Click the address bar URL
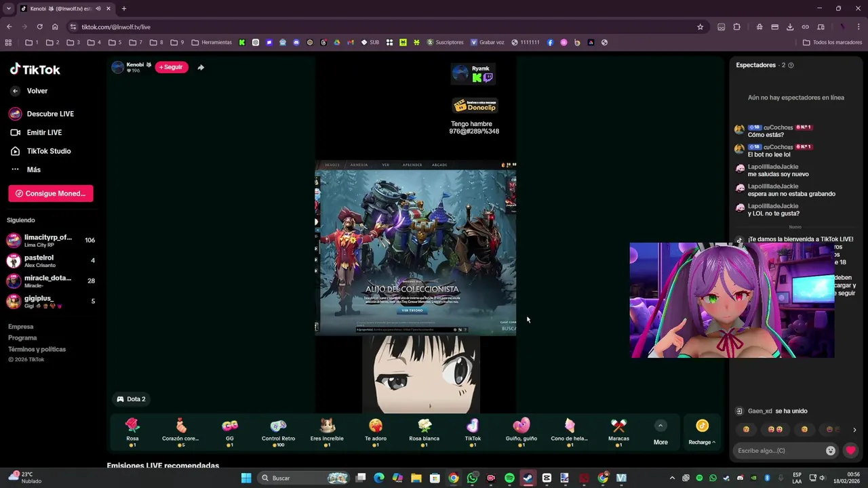The width and height of the screenshot is (868, 488). coord(116,27)
